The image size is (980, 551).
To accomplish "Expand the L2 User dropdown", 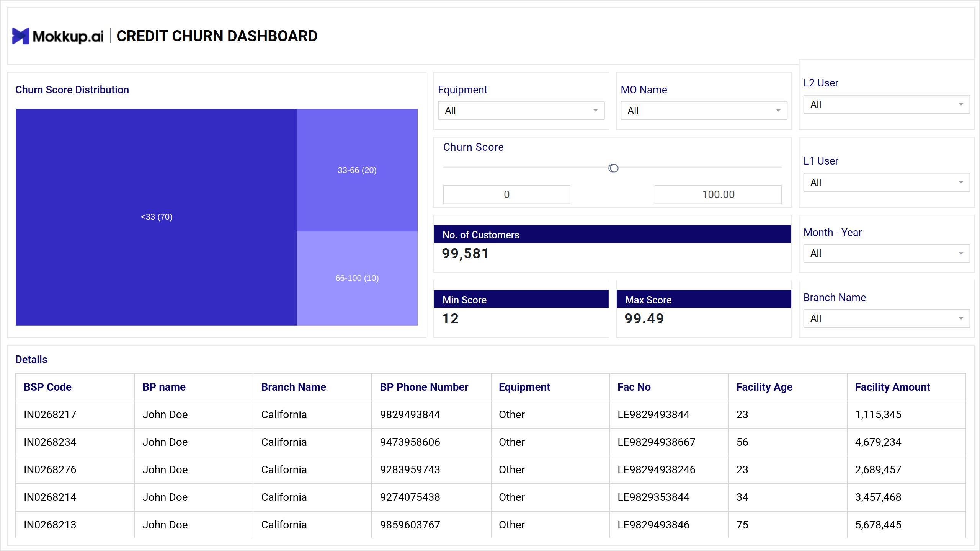I will tap(887, 104).
